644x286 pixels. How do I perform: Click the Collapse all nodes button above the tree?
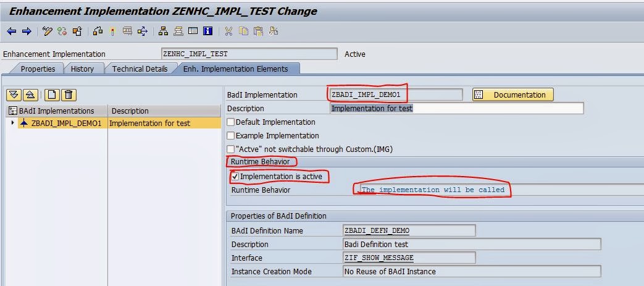[30, 95]
